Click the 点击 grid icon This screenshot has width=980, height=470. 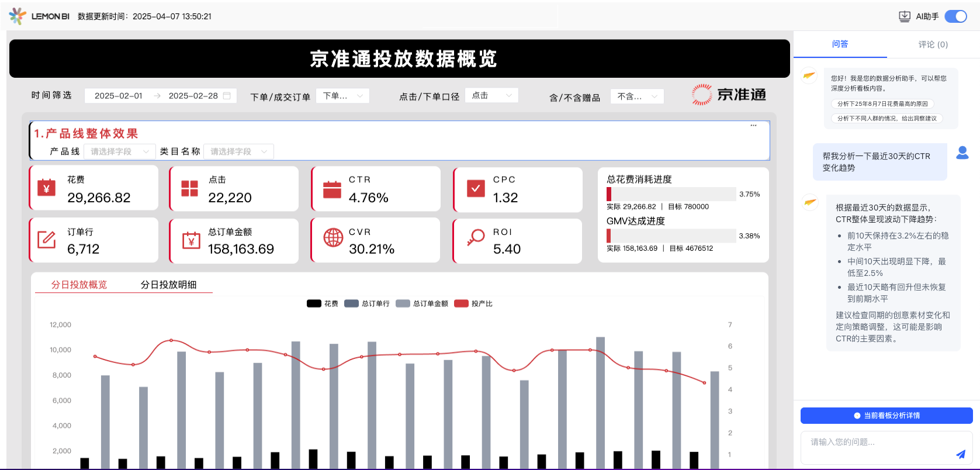pos(189,188)
